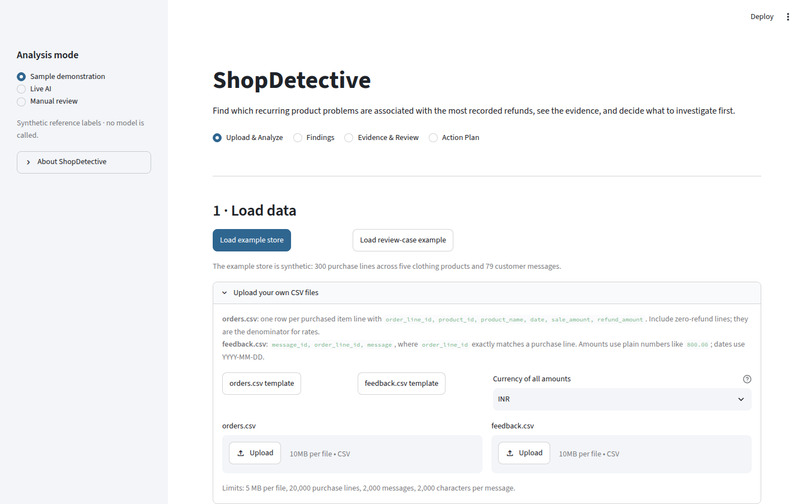The height and width of the screenshot is (504, 806).
Task: Click the 'Limits: 5 MB per file' note
Action: pyautogui.click(x=369, y=488)
